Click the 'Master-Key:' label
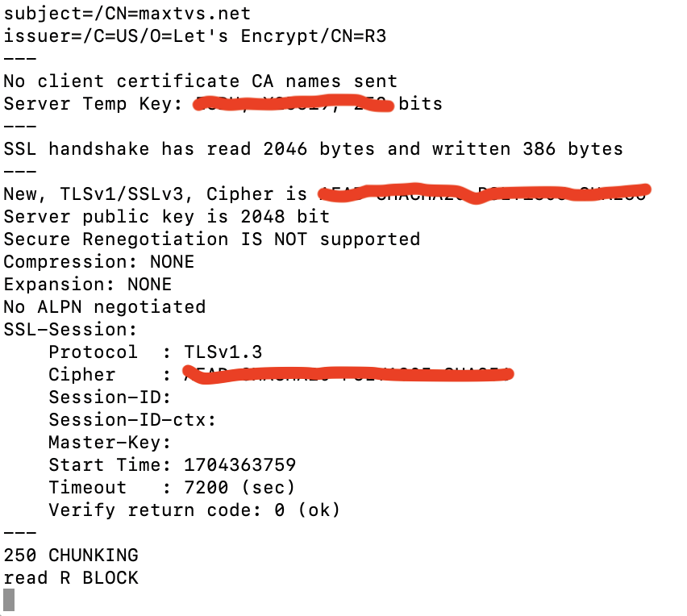 click(x=110, y=442)
